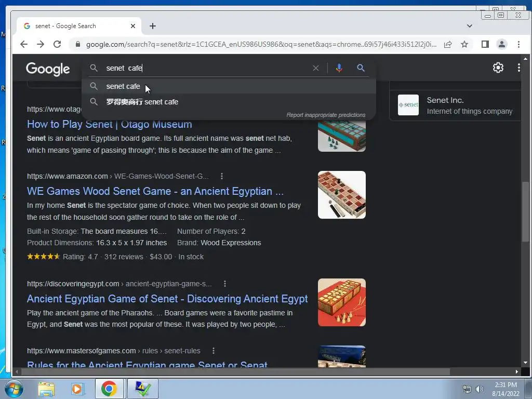Go to Google homepage via logo
532x399 pixels.
point(48,69)
